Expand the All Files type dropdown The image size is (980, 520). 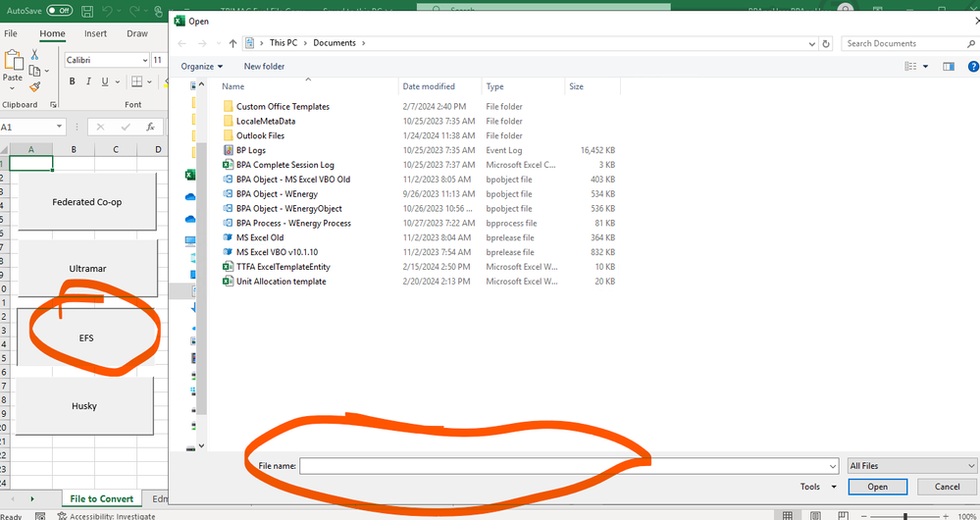[x=912, y=466]
